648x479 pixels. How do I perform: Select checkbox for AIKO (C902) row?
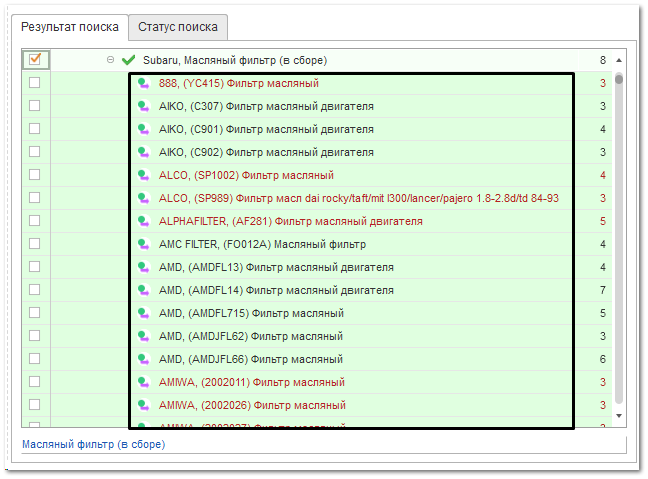click(35, 152)
